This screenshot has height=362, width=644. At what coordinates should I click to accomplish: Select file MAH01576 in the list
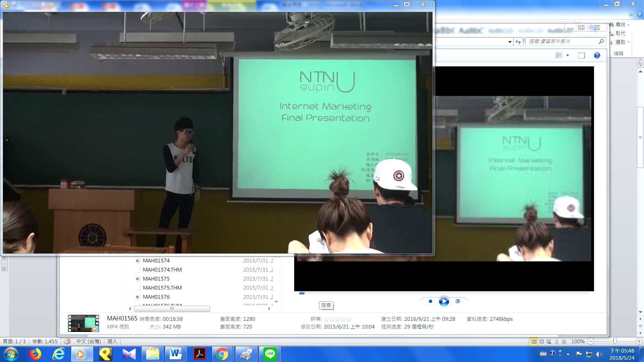156,297
